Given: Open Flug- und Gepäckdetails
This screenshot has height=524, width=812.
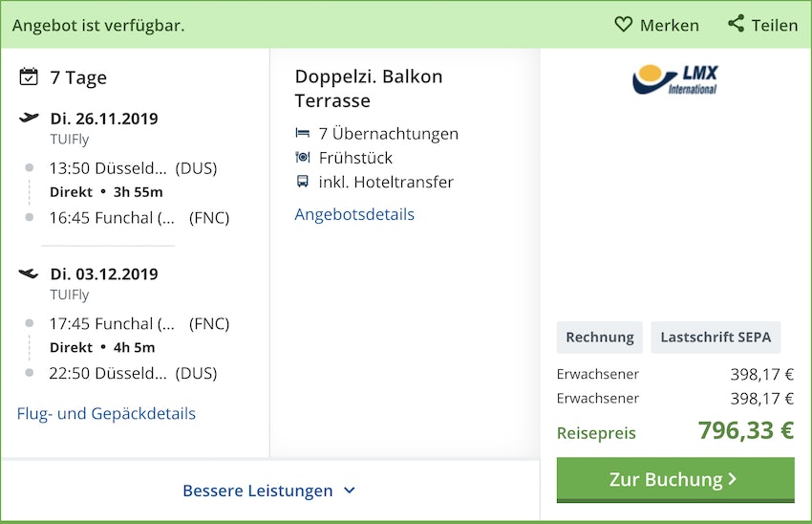Looking at the screenshot, I should (x=106, y=413).
